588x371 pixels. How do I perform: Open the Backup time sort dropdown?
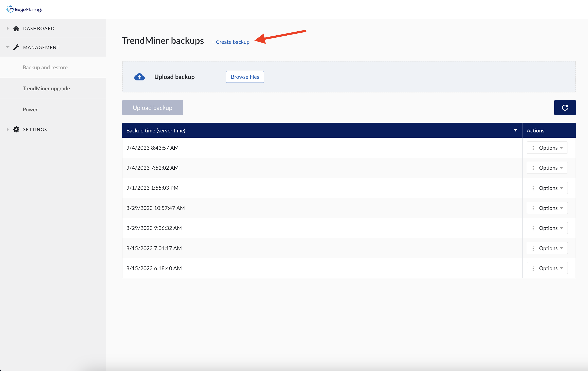point(515,130)
